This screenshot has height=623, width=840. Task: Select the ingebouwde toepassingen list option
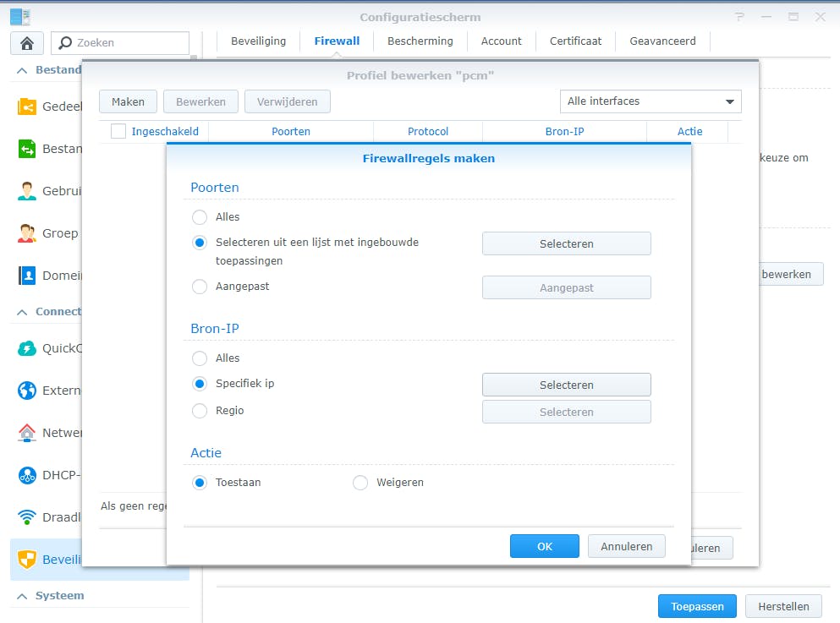point(200,243)
